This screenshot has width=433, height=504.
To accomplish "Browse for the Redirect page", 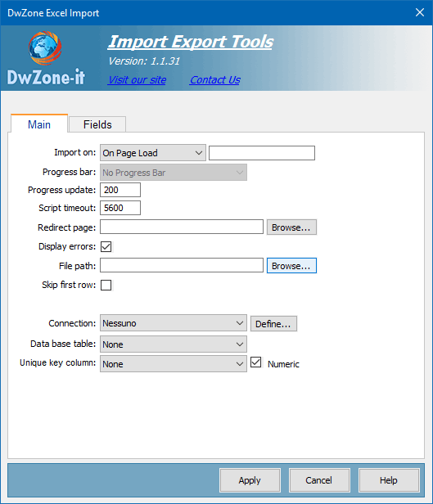I will click(x=291, y=227).
